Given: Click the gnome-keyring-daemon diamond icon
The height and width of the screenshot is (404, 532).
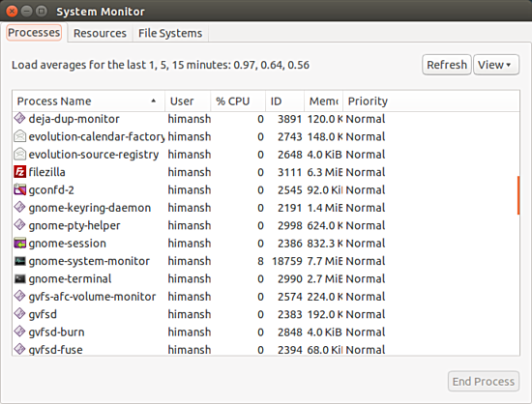Looking at the screenshot, I should coord(19,207).
